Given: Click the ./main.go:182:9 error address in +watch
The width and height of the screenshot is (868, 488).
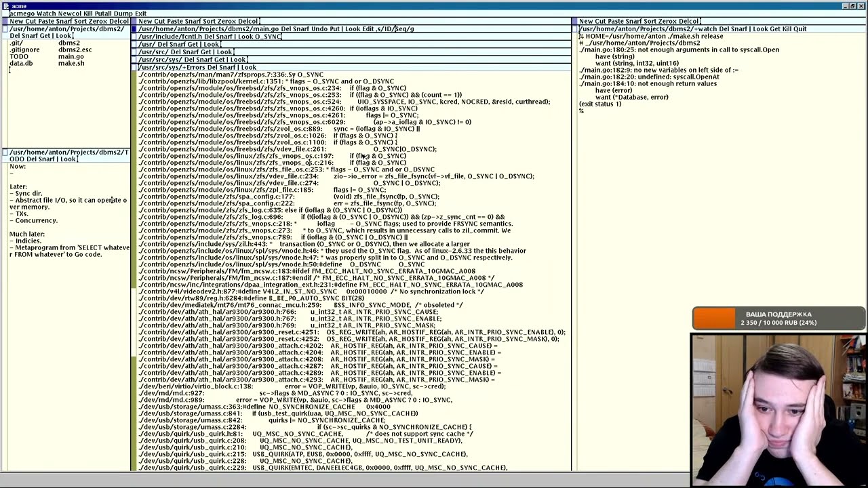Looking at the screenshot, I should [x=606, y=70].
